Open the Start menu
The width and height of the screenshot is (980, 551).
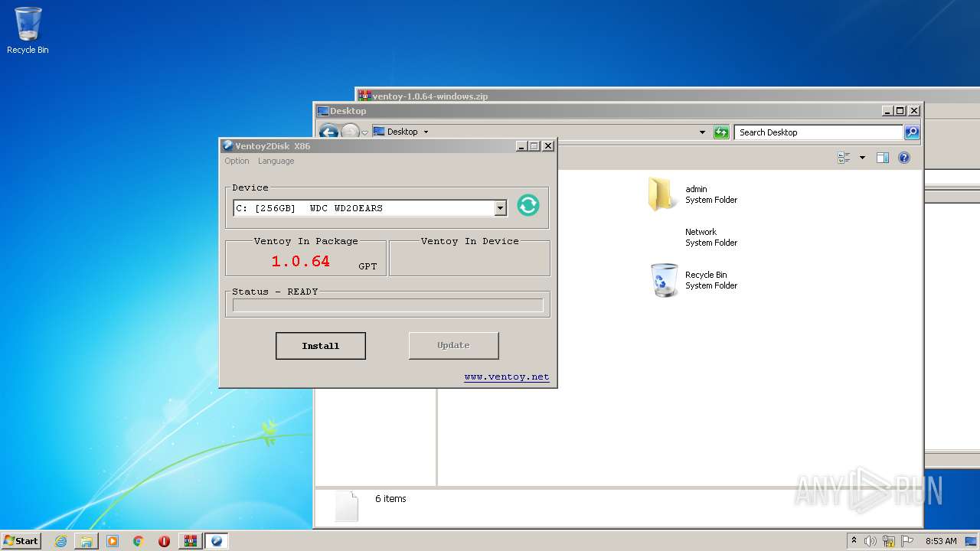(21, 540)
